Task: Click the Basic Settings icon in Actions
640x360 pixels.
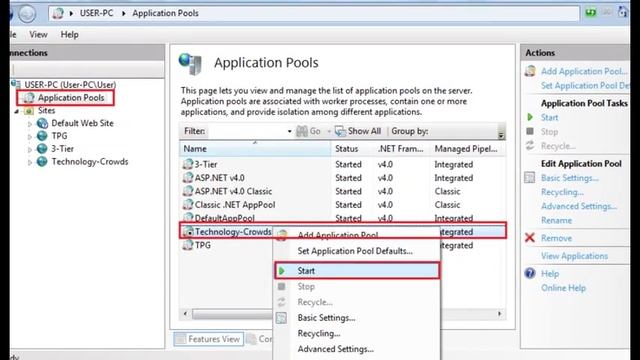Action: (x=530, y=178)
